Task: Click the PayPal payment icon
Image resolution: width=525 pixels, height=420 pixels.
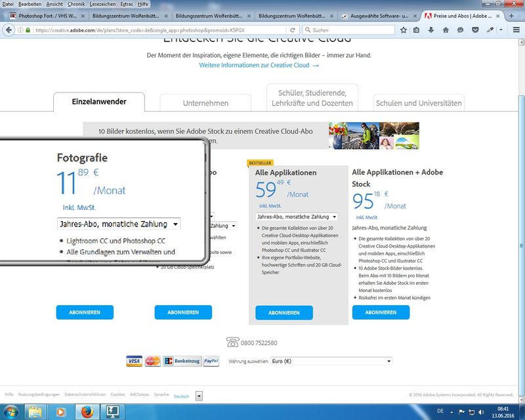Action: 211,361
